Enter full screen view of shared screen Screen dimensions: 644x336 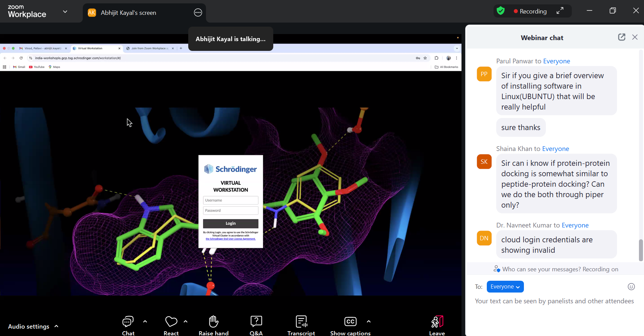pos(560,11)
